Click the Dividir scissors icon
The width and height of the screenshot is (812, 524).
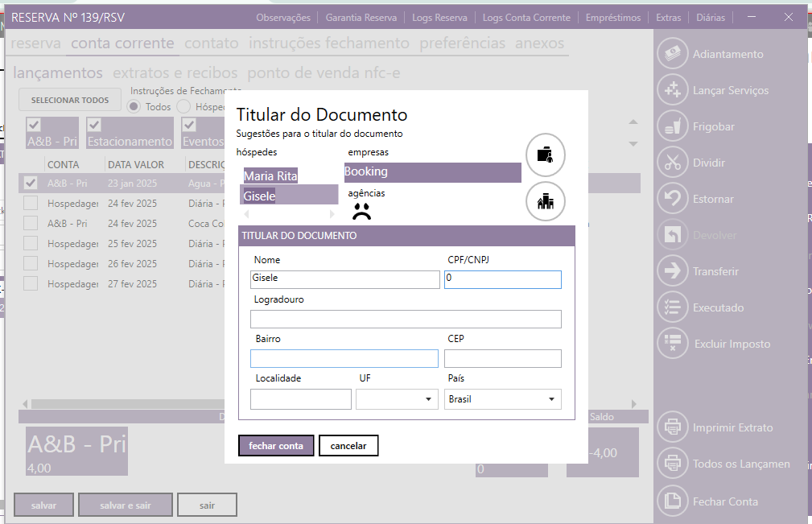click(673, 163)
